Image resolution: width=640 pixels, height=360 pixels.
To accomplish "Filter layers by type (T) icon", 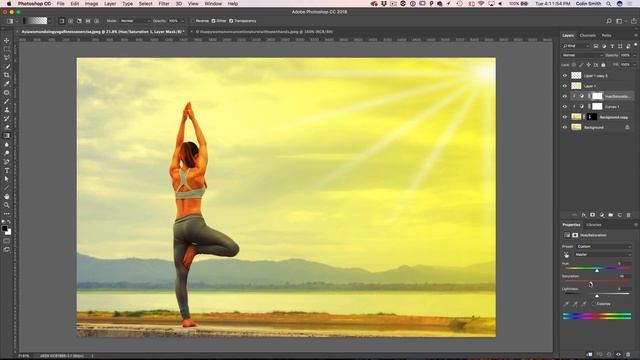I will [x=612, y=46].
